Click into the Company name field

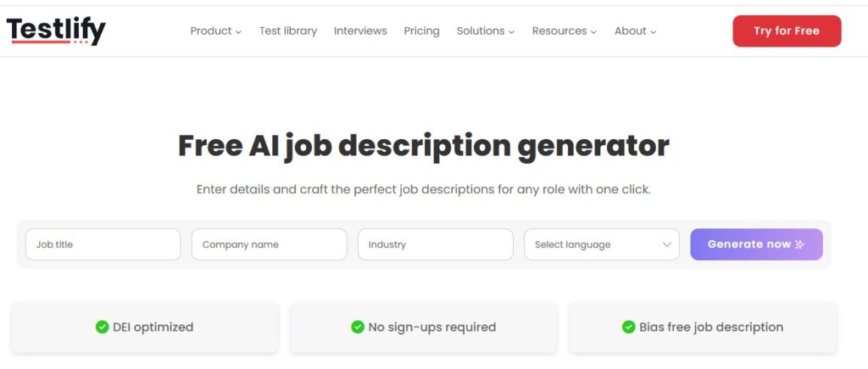click(269, 244)
